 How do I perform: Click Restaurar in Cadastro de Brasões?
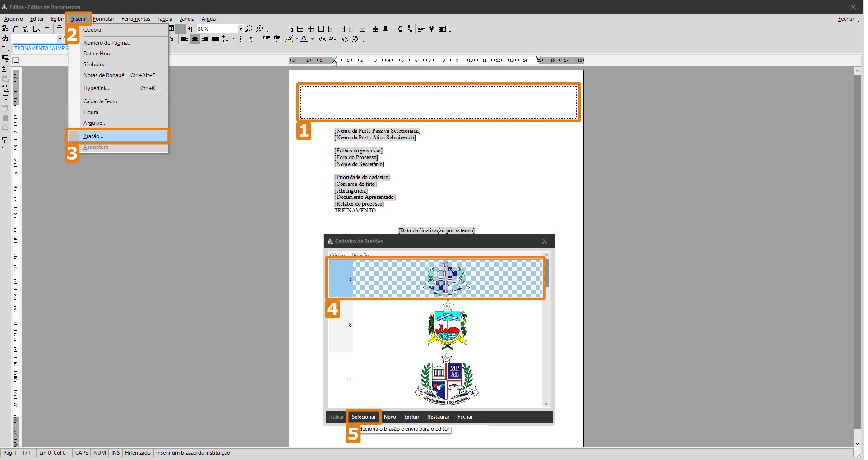point(438,417)
